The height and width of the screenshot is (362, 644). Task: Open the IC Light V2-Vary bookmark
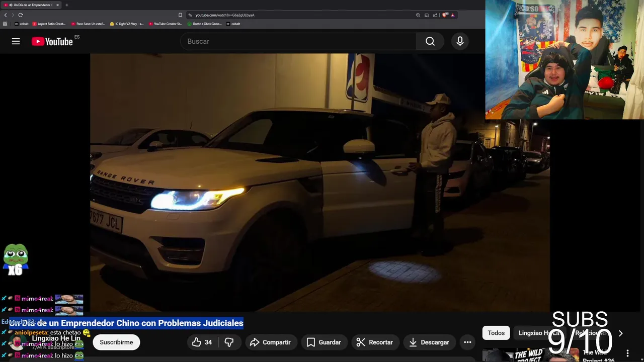pyautogui.click(x=127, y=24)
